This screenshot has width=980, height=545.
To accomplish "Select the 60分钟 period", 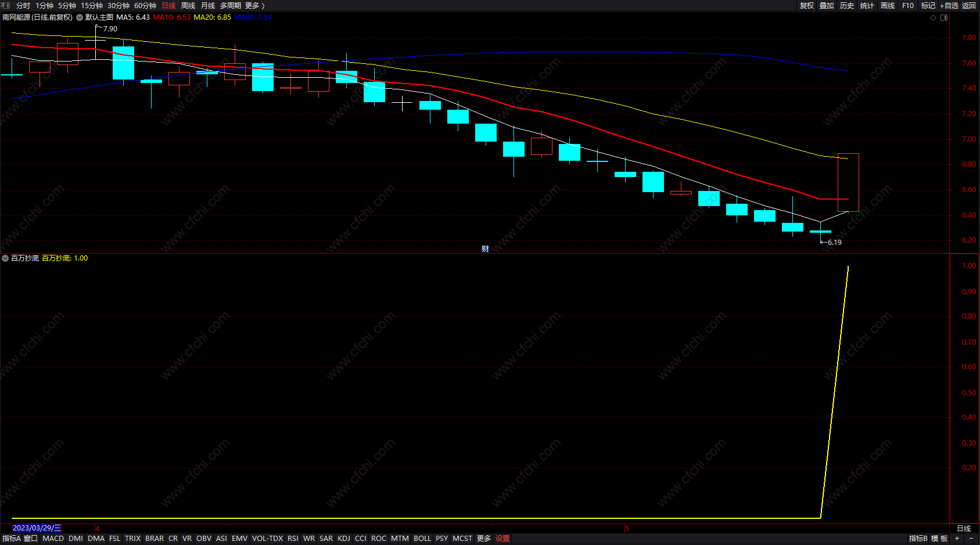I will (x=145, y=6).
